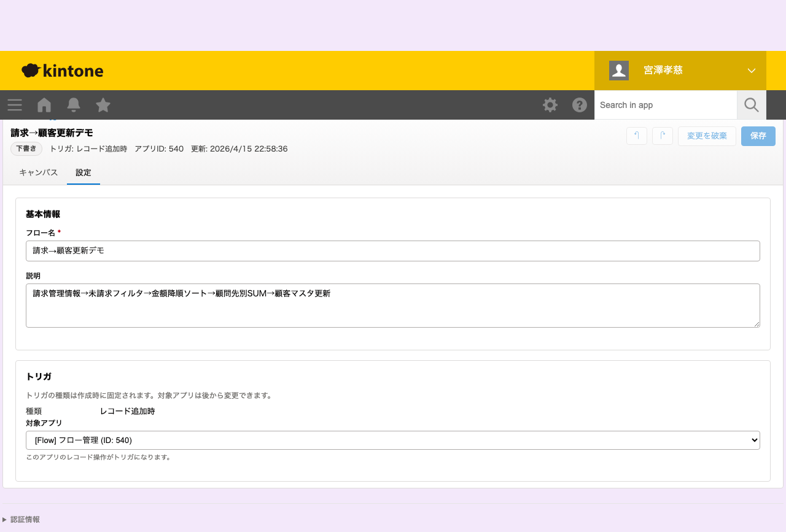
Task: Expand the 宮澤孝慈 user account dropdown
Action: [x=752, y=71]
